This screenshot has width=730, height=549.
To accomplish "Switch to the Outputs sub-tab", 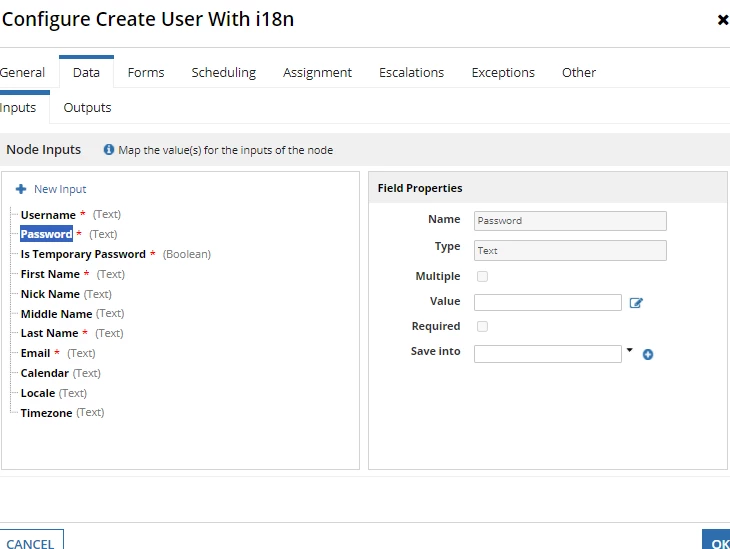I will (88, 108).
